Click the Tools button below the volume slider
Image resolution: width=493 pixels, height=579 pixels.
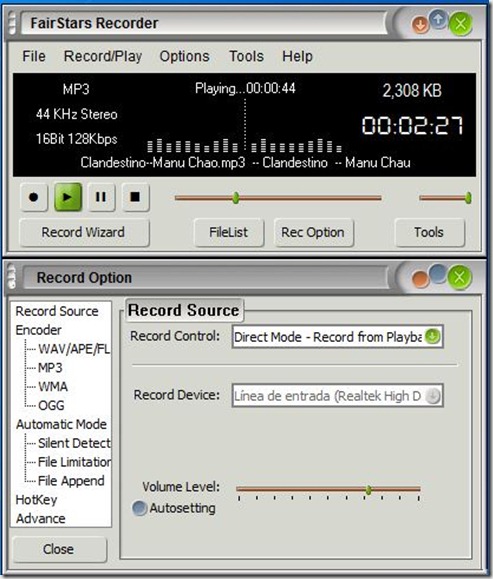429,233
